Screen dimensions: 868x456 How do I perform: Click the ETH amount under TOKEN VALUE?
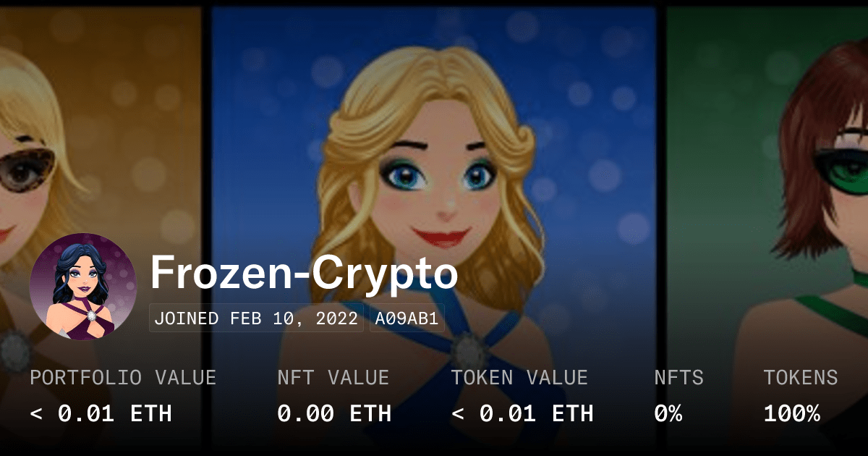[522, 413]
